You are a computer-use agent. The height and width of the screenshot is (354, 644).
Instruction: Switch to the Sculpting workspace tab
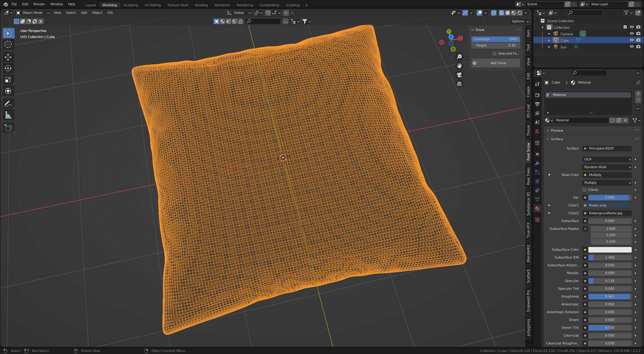[131, 5]
